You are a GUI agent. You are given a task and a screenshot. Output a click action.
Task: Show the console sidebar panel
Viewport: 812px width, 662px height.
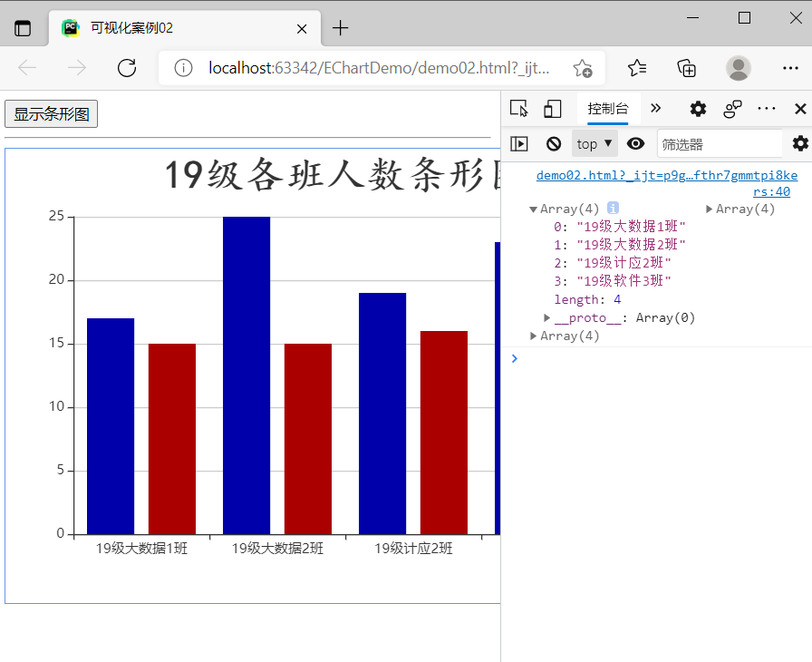519,143
